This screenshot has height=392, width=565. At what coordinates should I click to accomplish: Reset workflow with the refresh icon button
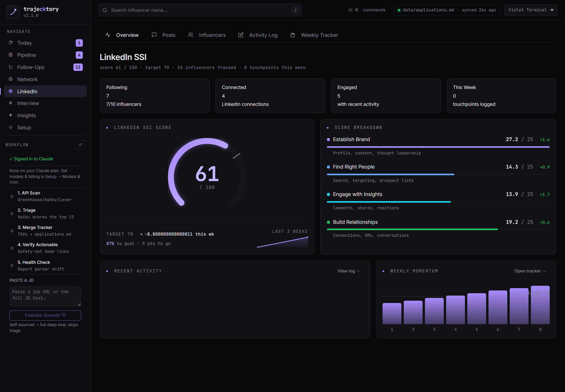pyautogui.click(x=80, y=145)
